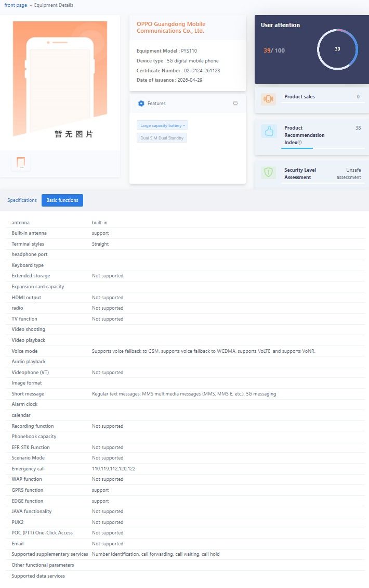Click the OPPO Guangdong Mobile Communications company title

[x=171, y=28]
